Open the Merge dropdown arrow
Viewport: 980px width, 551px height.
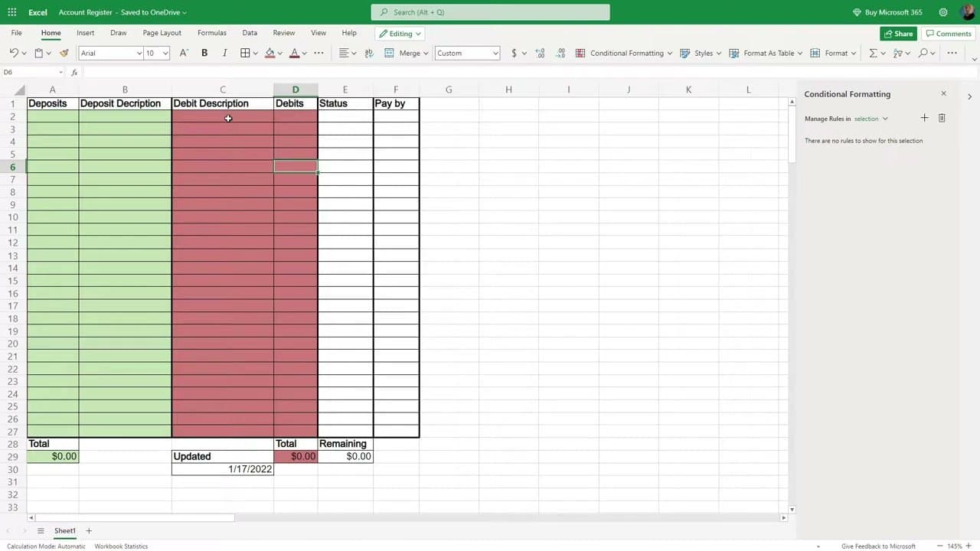point(426,54)
